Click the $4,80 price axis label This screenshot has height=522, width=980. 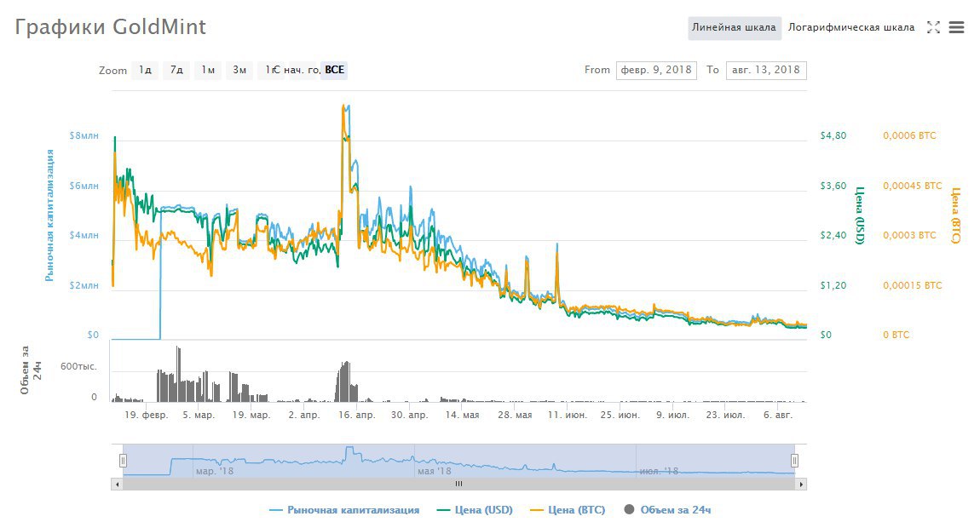pyautogui.click(x=833, y=135)
